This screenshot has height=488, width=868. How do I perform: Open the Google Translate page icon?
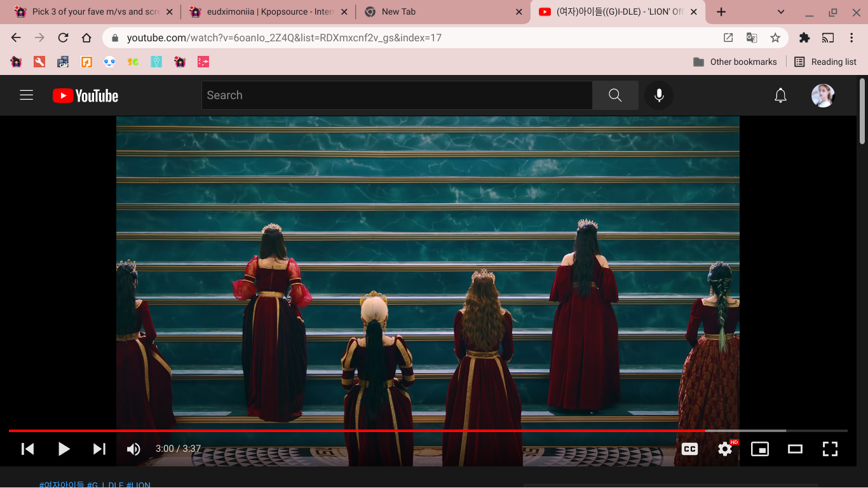752,37
